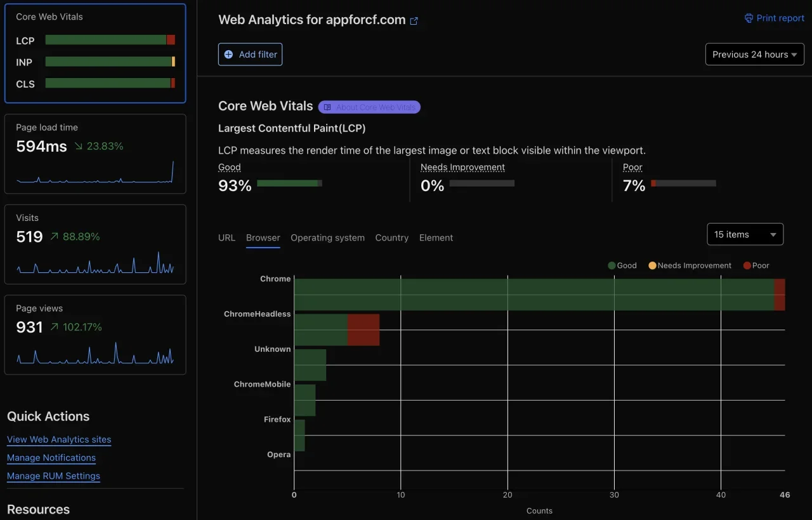Viewport: 812px width, 520px height.
Task: Click the plus icon on Add filter
Action: tap(228, 55)
